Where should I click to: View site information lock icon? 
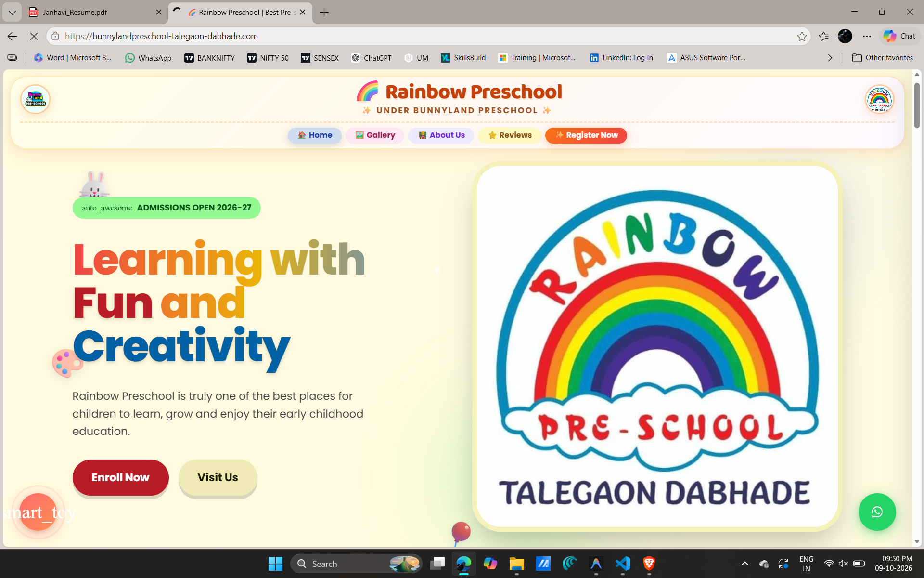click(x=55, y=36)
